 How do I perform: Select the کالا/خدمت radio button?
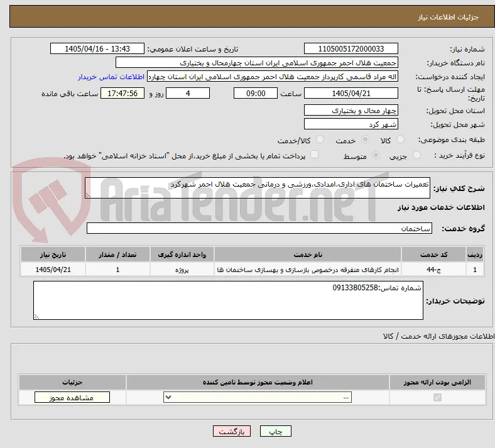click(x=320, y=139)
